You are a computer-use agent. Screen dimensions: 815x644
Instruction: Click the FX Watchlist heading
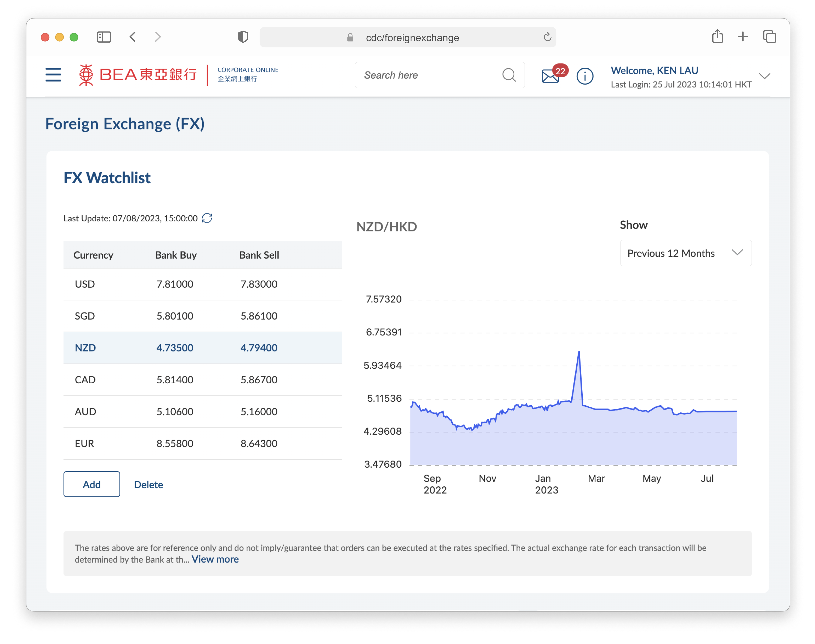[x=107, y=178]
